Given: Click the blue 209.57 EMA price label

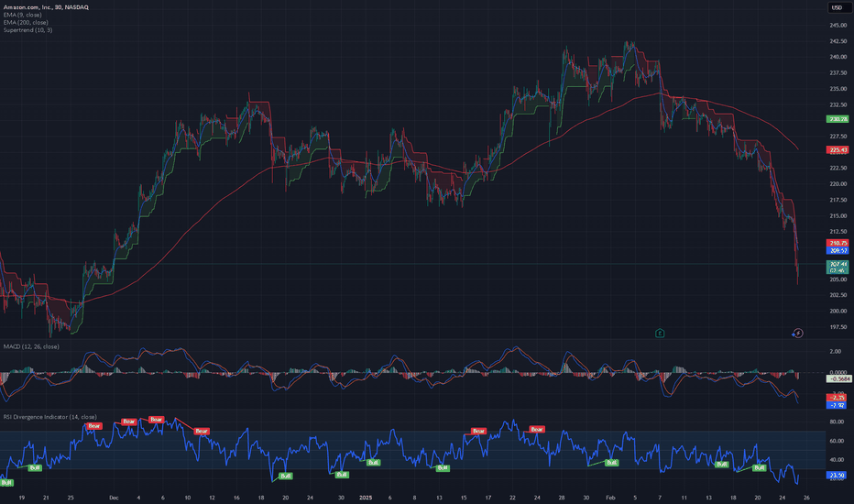Looking at the screenshot, I should click(x=838, y=251).
